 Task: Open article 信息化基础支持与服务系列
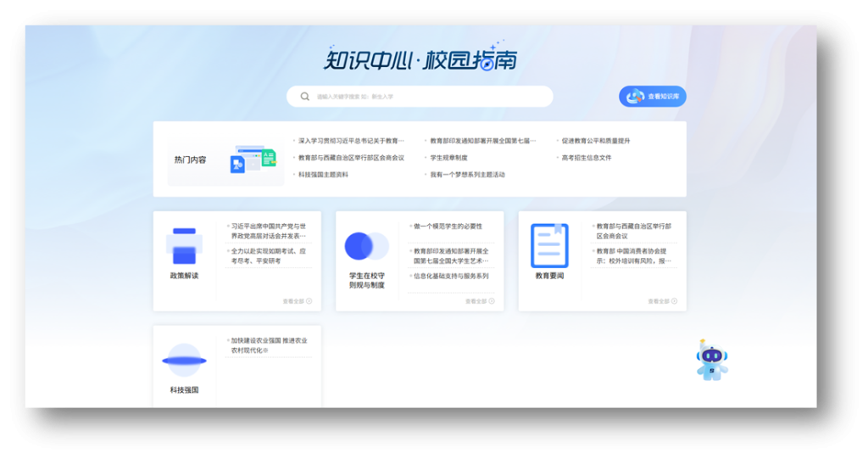[x=451, y=276]
